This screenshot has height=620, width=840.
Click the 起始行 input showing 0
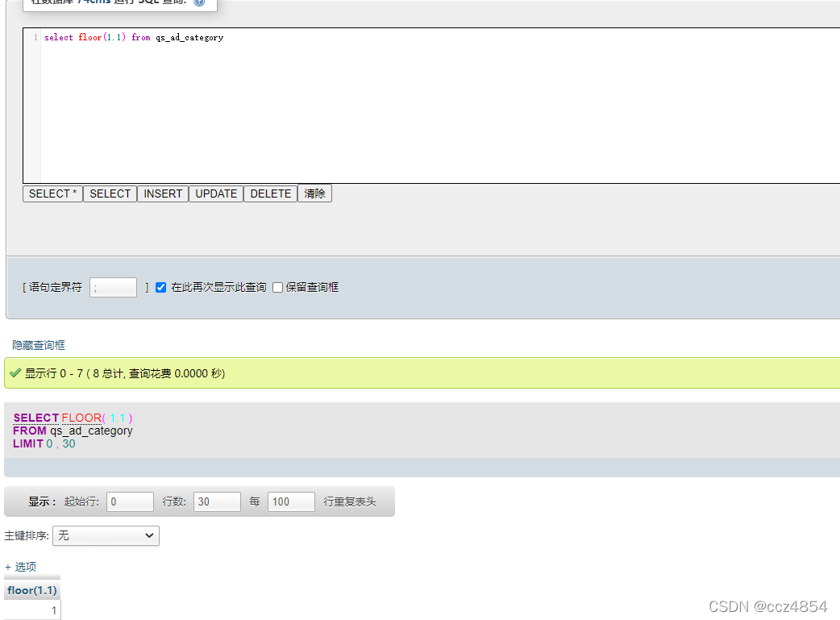[130, 501]
